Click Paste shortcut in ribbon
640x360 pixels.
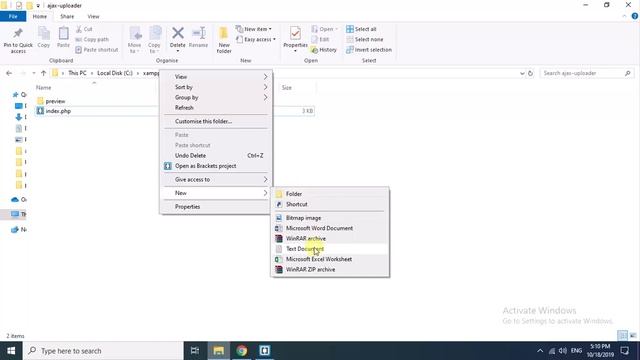click(x=97, y=50)
